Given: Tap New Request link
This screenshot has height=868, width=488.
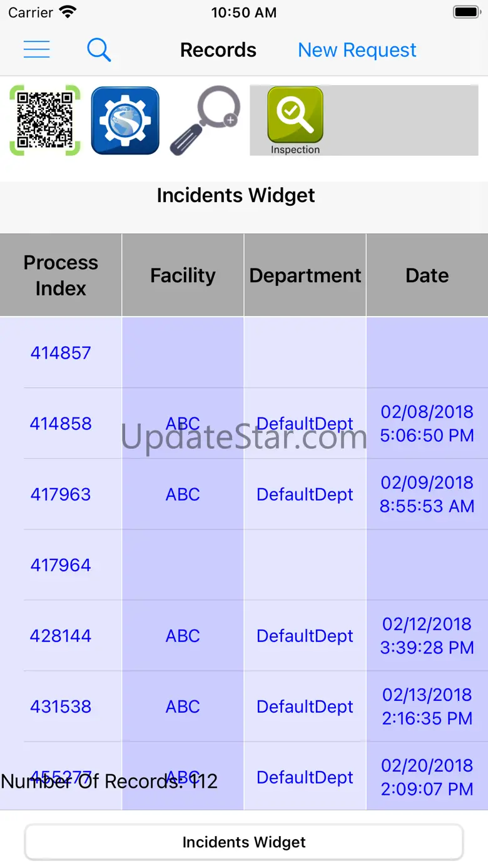Looking at the screenshot, I should pyautogui.click(x=357, y=50).
